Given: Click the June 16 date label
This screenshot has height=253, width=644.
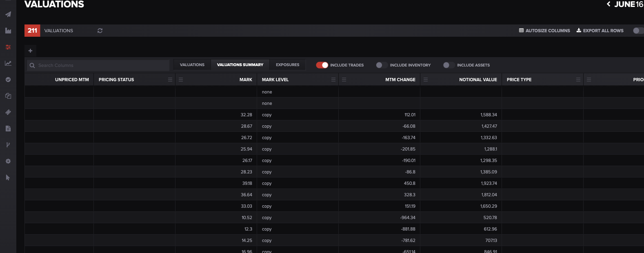Looking at the screenshot, I should click(x=629, y=4).
